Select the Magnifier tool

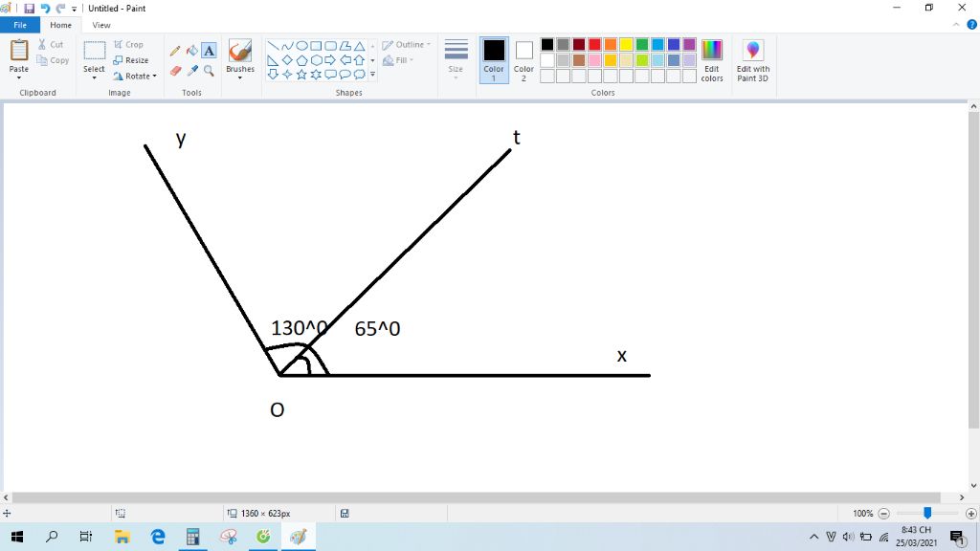click(x=209, y=71)
